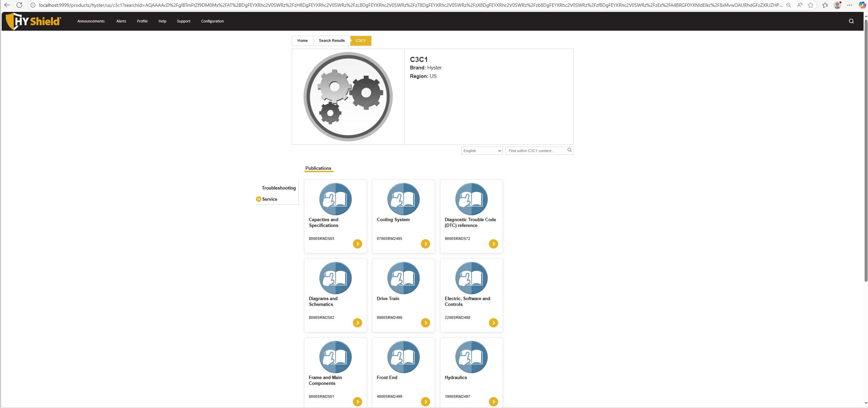Click the Find within C3C1 content field
Screen dimensions: 868x408
[535, 151]
